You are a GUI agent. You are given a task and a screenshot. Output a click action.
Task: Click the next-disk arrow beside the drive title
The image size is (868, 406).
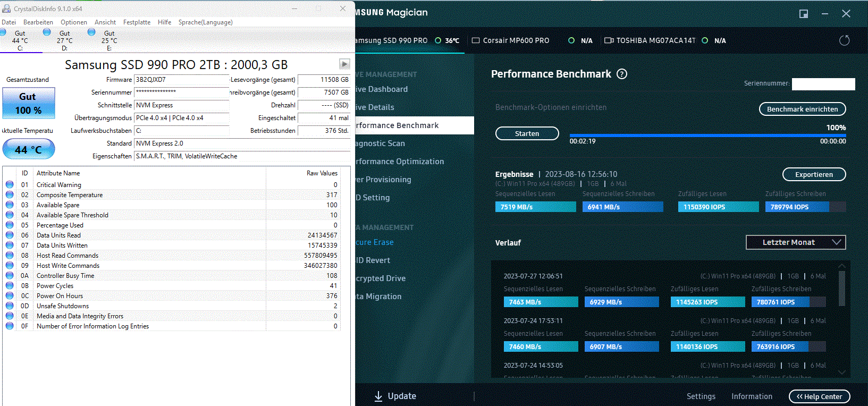(x=344, y=64)
